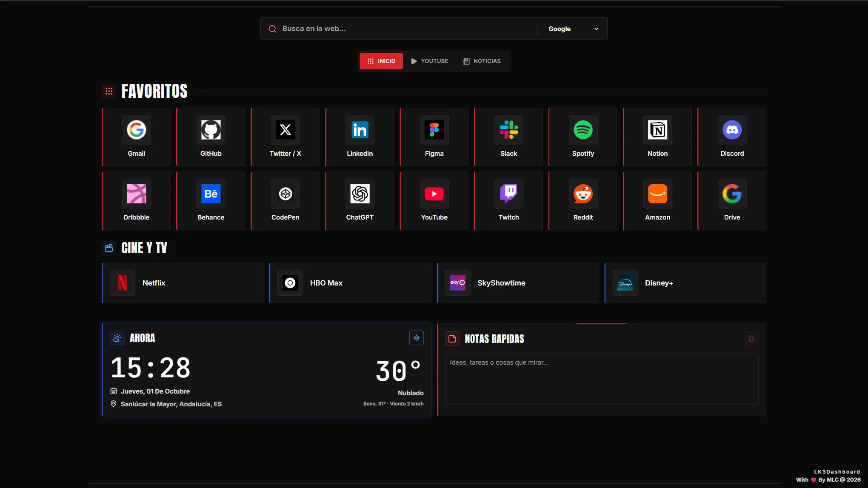This screenshot has width=868, height=488.
Task: Open the Gmail favorite
Action: pos(136,137)
